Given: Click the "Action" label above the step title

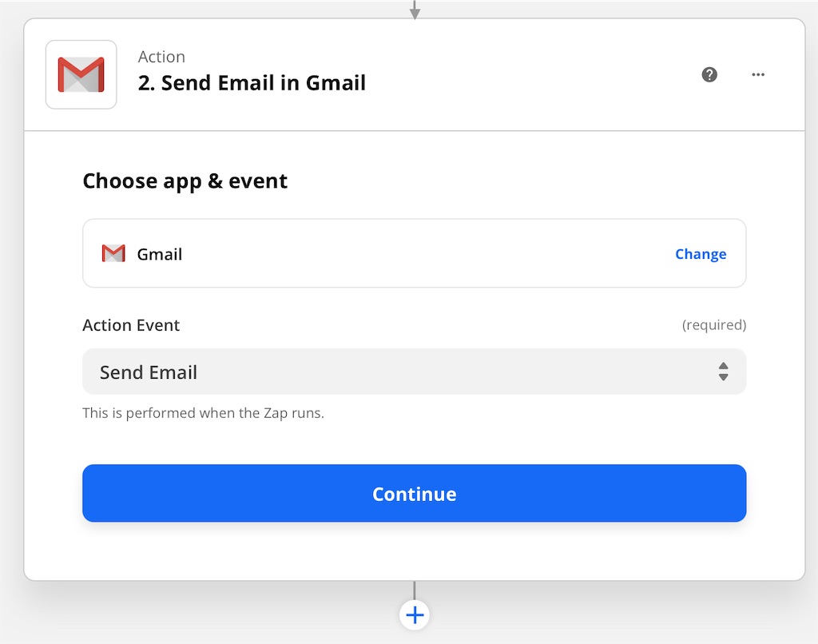Looking at the screenshot, I should (x=161, y=57).
